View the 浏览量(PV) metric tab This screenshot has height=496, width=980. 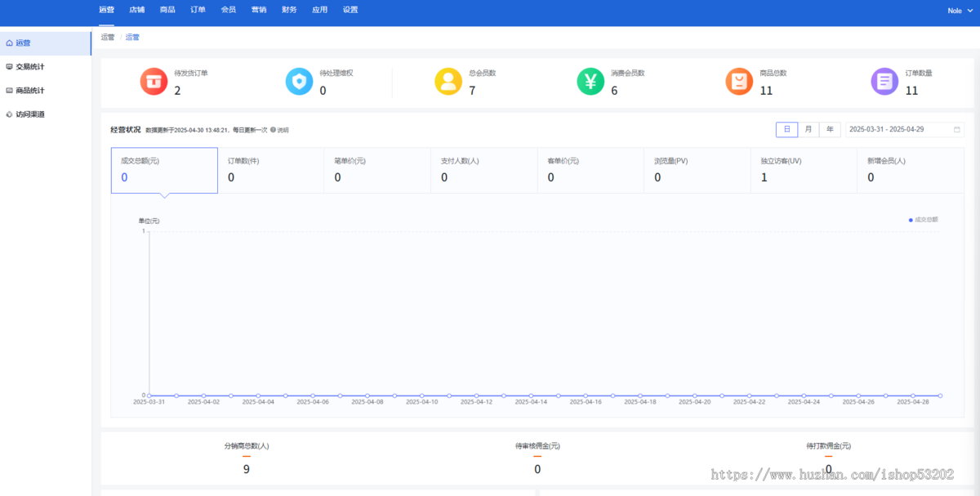coord(697,170)
